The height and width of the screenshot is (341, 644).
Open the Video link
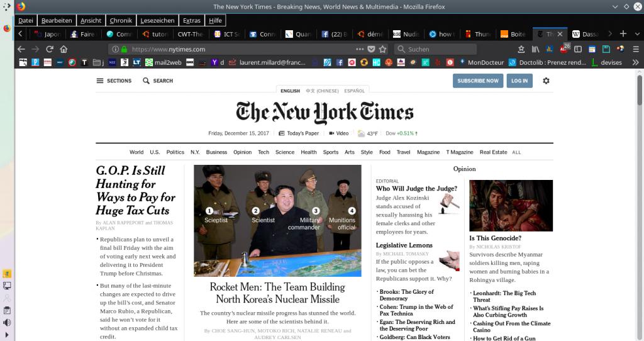[339, 133]
